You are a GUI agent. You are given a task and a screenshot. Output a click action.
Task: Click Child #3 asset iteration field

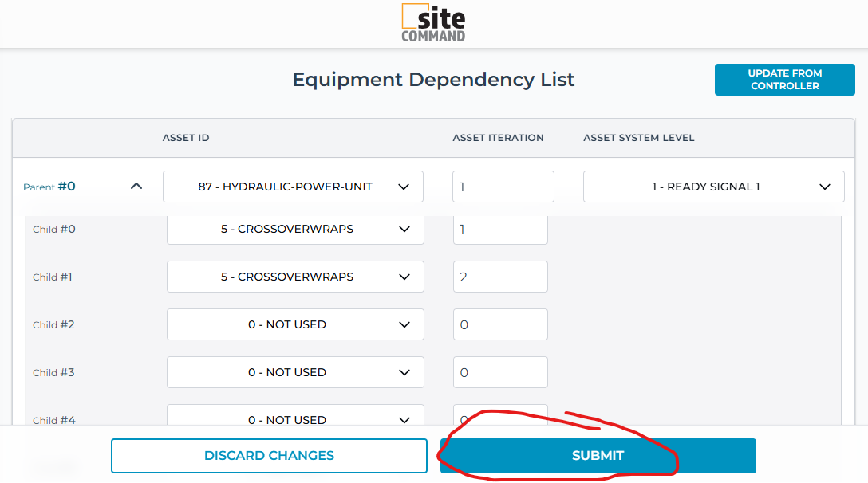(499, 373)
